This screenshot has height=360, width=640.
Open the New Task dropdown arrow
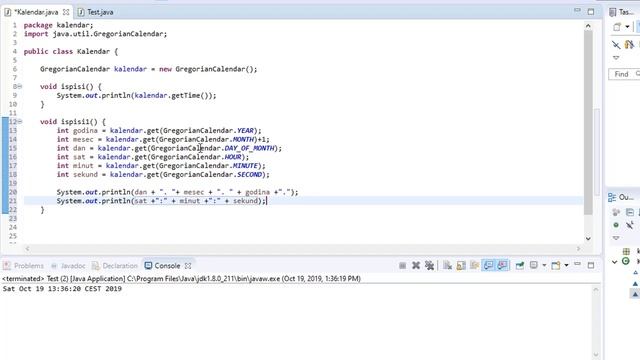627,27
